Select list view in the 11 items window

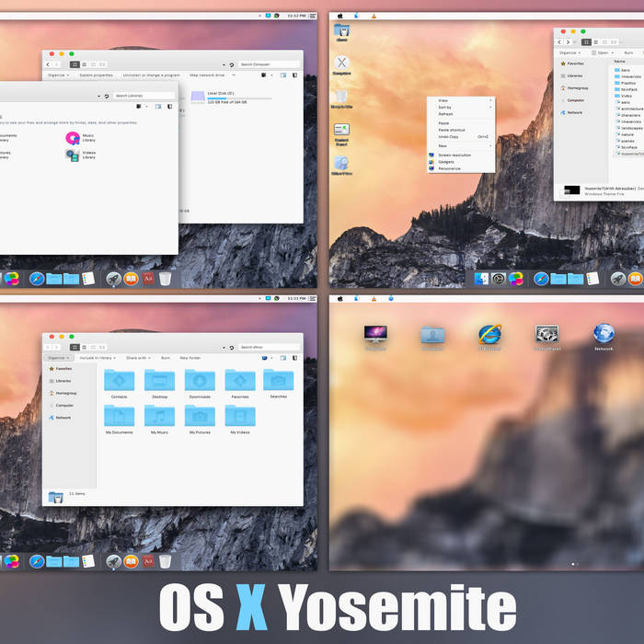pyautogui.click(x=85, y=347)
